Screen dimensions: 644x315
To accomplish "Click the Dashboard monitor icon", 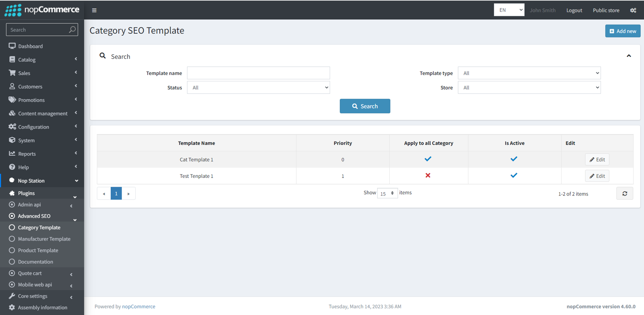I will click(x=12, y=46).
